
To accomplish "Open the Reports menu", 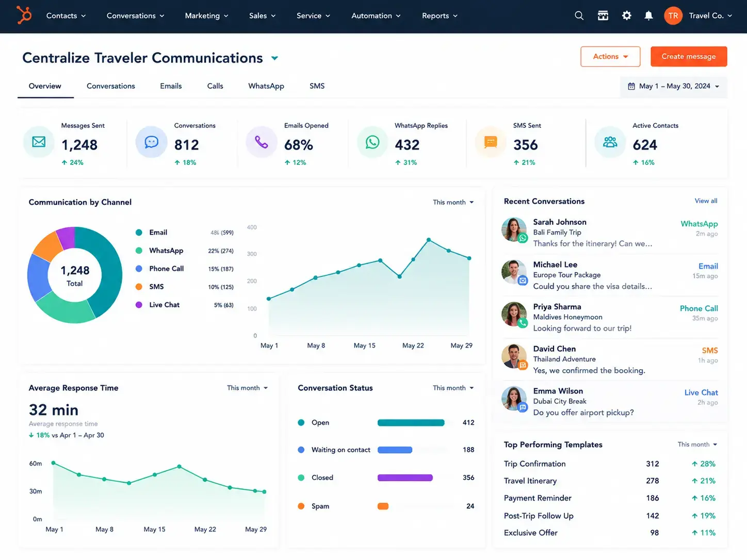I will 440,15.
